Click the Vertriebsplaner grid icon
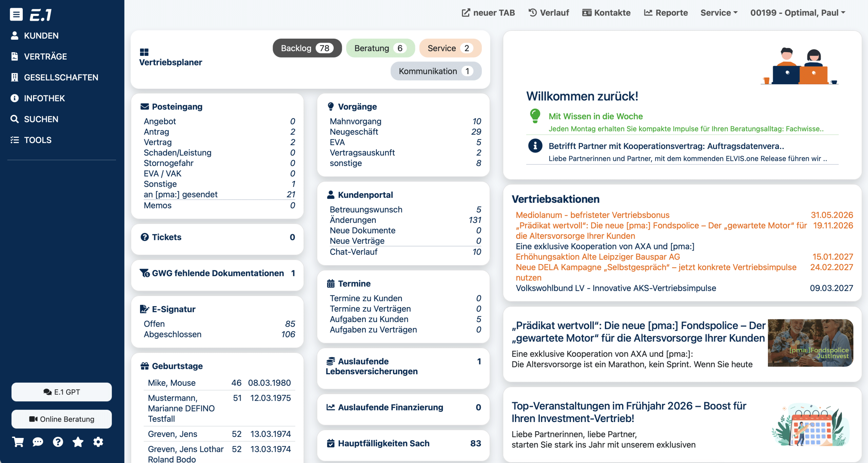Image resolution: width=868 pixels, height=463 pixels. (144, 52)
